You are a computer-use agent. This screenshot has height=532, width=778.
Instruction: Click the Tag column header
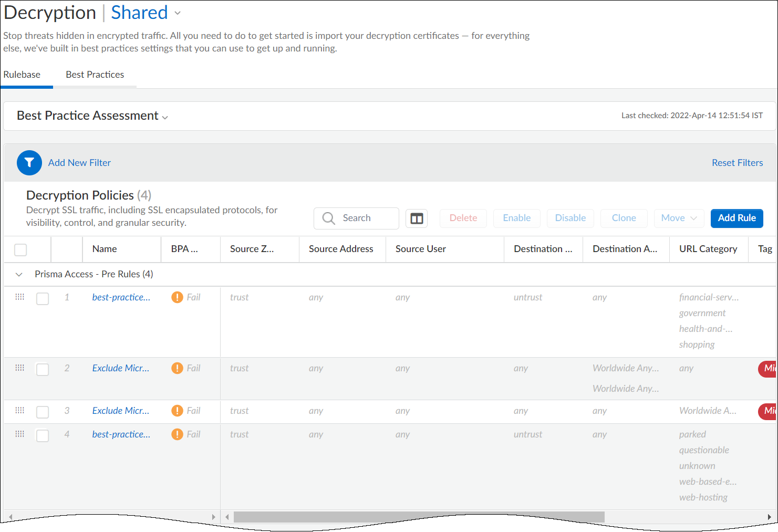coord(765,249)
